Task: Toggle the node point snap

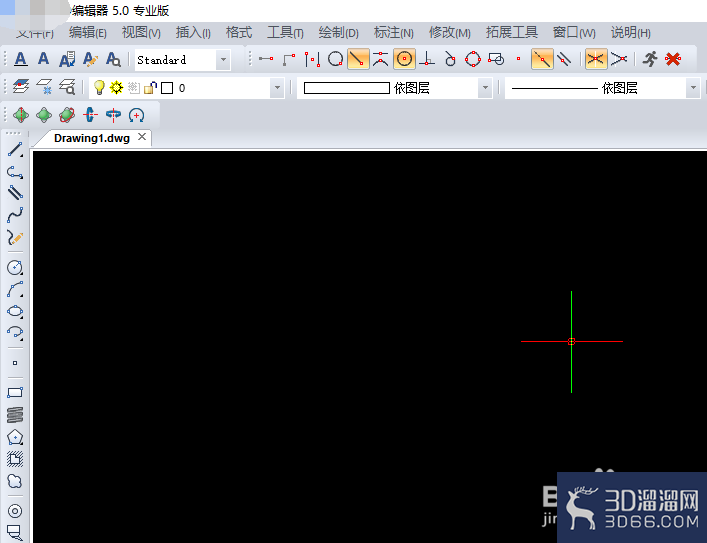Action: pos(519,59)
